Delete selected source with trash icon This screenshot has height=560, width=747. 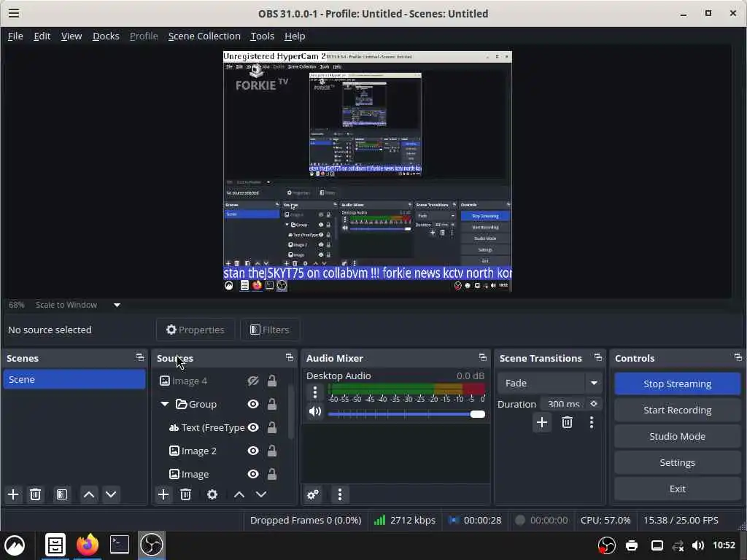(186, 494)
